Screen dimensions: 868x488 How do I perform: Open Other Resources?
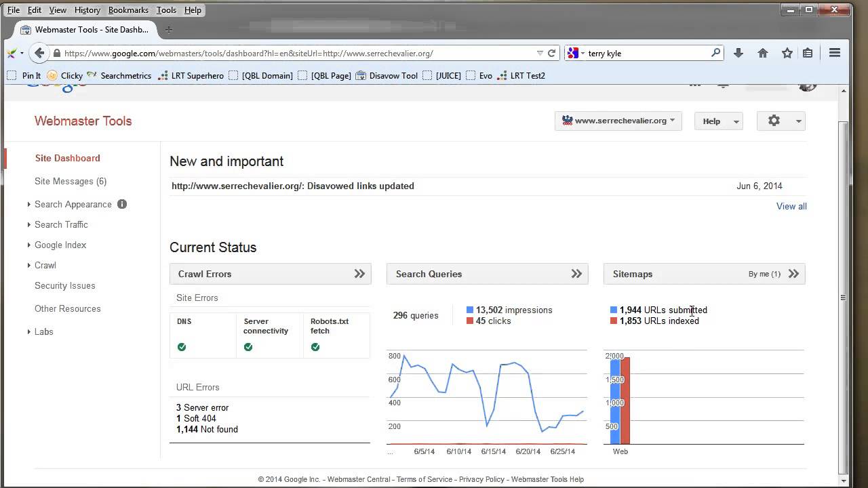point(68,308)
